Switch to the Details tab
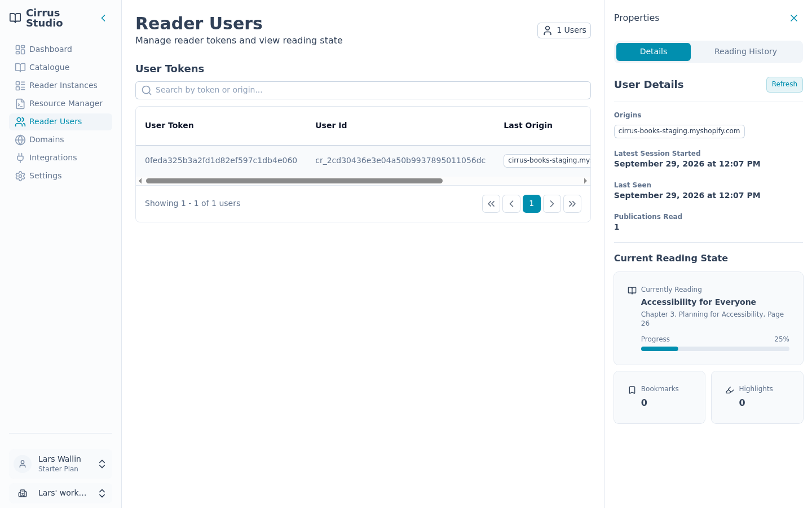The height and width of the screenshot is (508, 812). pos(654,52)
